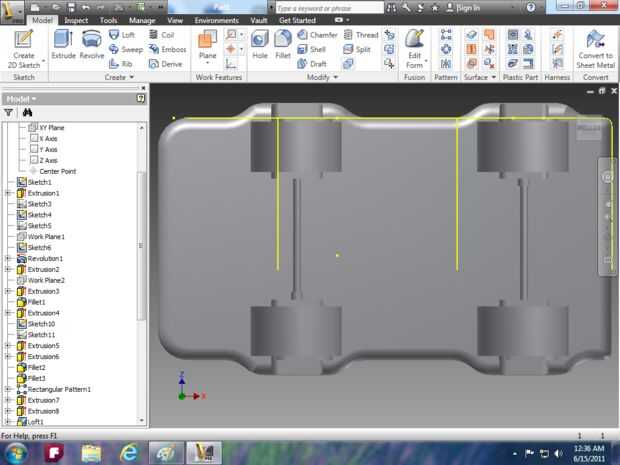The height and width of the screenshot is (465, 620).
Task: Select the UCS work feature icon
Action: click(231, 64)
